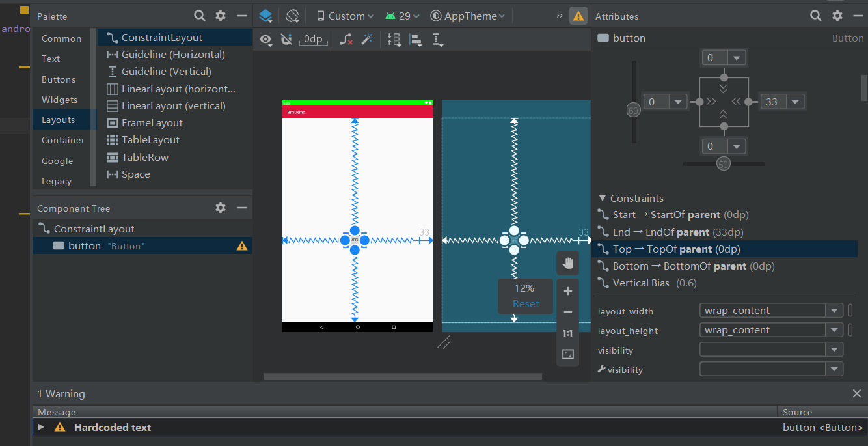Screen dimensions: 868x446
Task: Select TableLayout palette item
Action: pyautogui.click(x=174, y=140)
